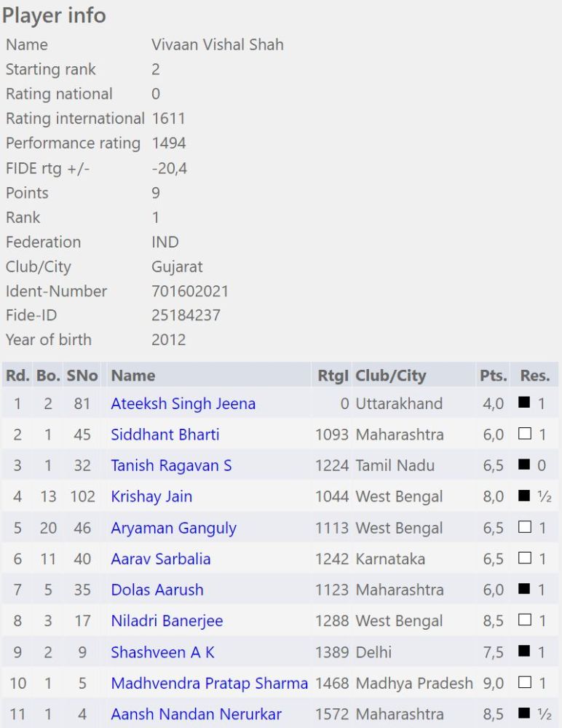
Task: View Aansh Nandan Nerurkar's player info
Action: click(x=196, y=715)
